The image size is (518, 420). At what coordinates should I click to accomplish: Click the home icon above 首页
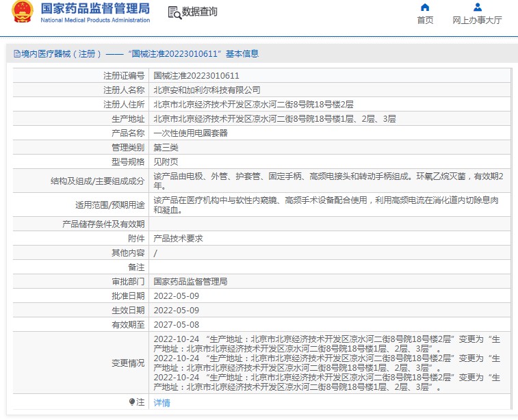click(425, 8)
